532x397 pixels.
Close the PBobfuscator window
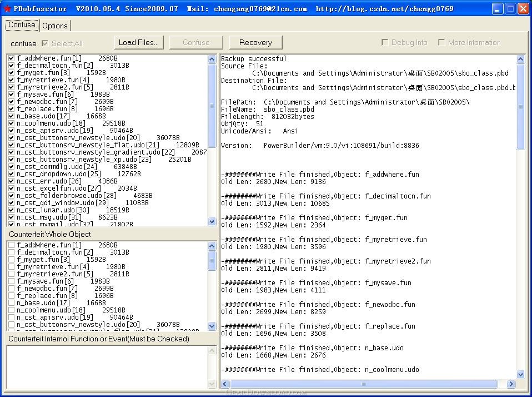pos(523,9)
